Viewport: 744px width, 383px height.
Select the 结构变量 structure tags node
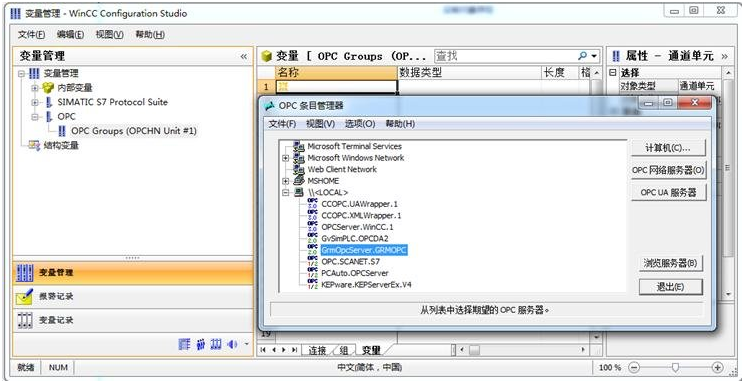click(x=54, y=145)
